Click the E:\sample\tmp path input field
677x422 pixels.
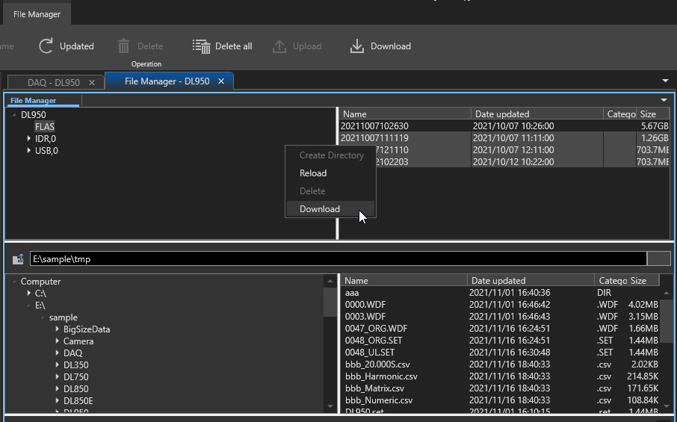pyautogui.click(x=336, y=259)
